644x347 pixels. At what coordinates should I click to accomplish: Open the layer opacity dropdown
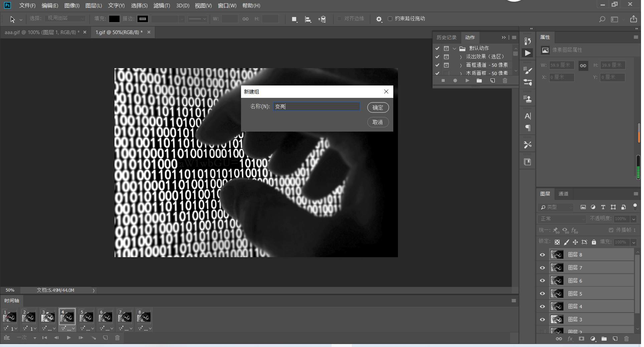click(633, 219)
